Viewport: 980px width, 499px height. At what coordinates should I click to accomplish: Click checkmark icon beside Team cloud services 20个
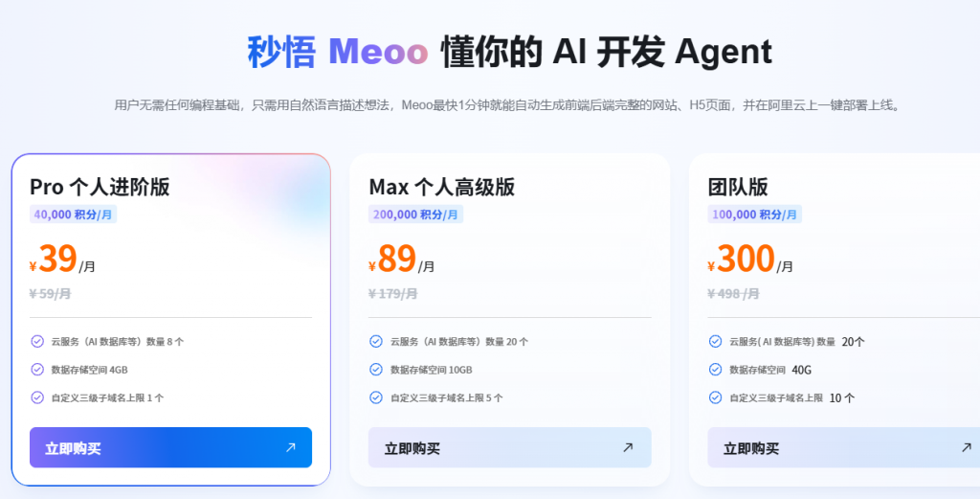pyautogui.click(x=715, y=341)
